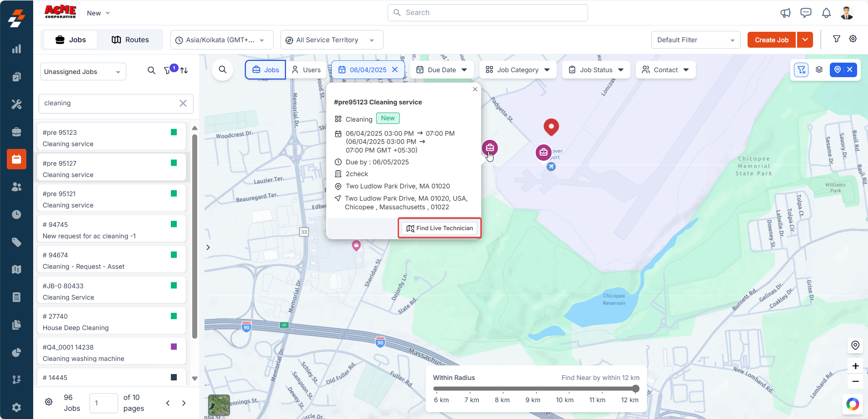
Task: Click the job list search magnifier
Action: [151, 70]
